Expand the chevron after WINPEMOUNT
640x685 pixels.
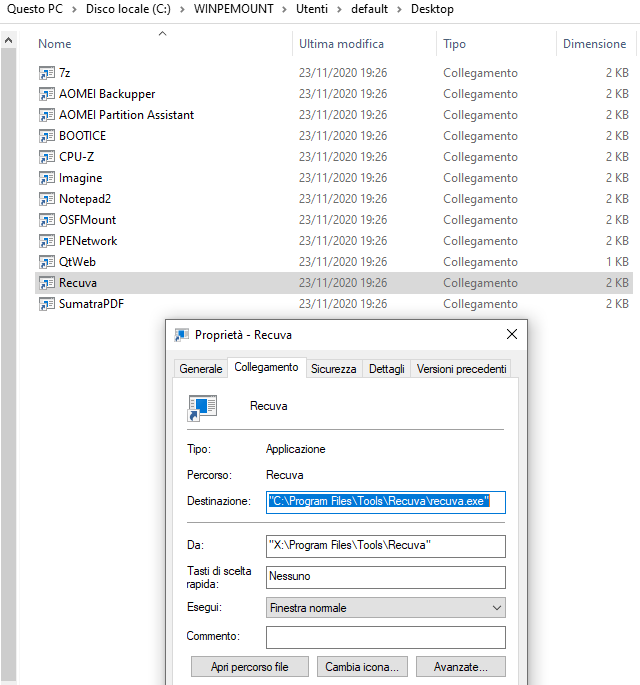284,10
